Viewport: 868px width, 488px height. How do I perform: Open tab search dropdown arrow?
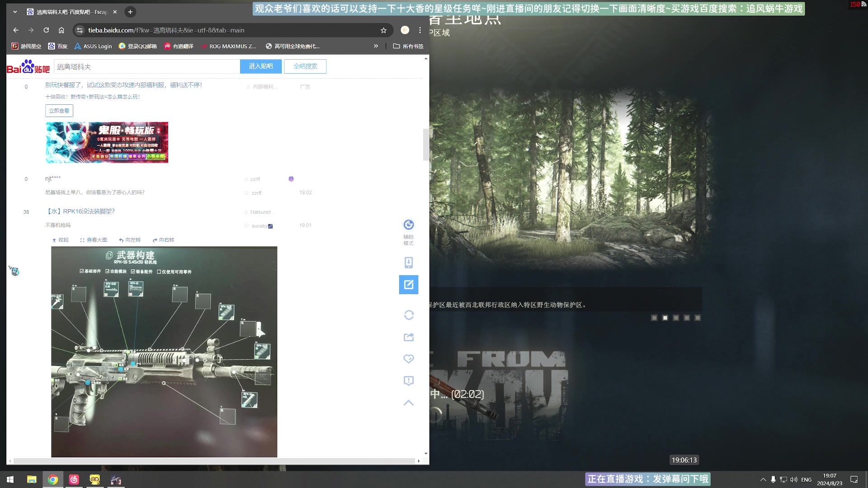point(15,12)
